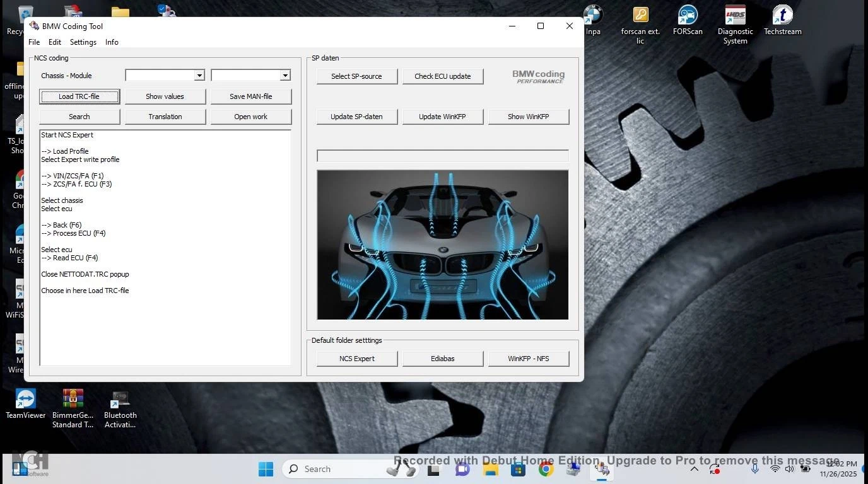Show hidden system tray icons
Viewport: 868px width, 484px height.
695,469
